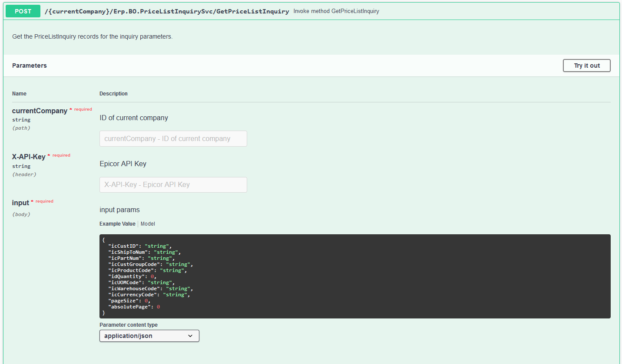
Task: Click the example JSON body code block
Action: 355,276
